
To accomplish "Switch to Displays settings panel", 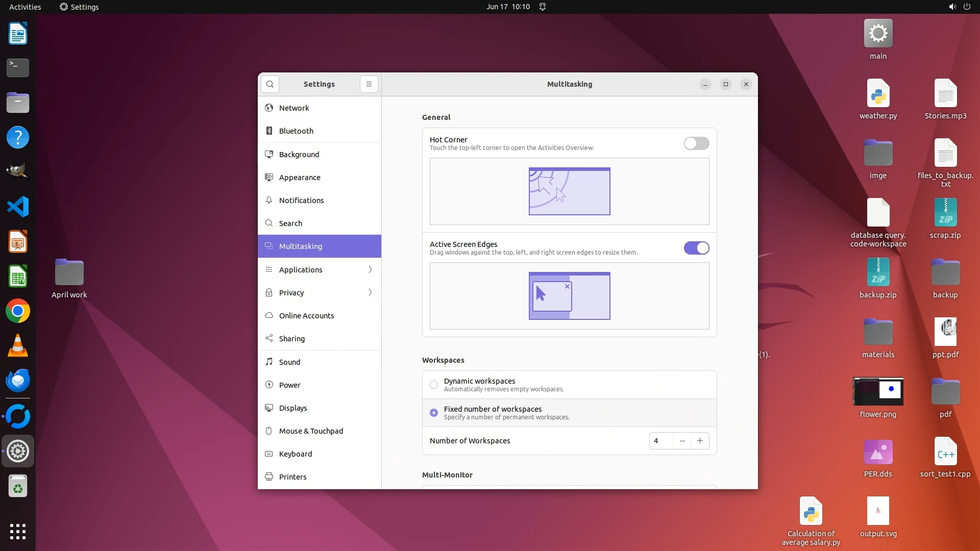I will coord(293,408).
